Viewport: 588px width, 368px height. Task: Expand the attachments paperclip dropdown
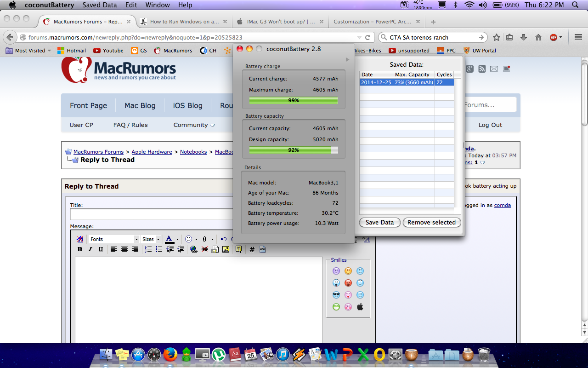coord(212,239)
